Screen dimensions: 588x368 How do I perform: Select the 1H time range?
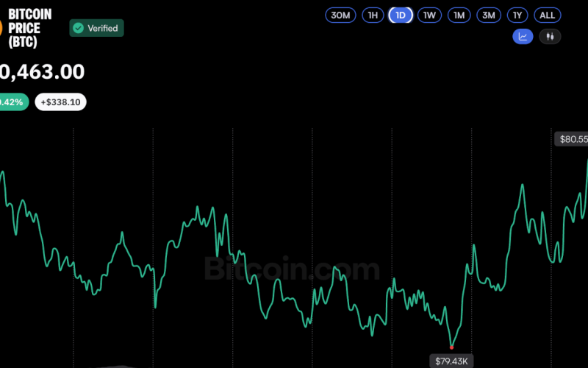pos(373,15)
